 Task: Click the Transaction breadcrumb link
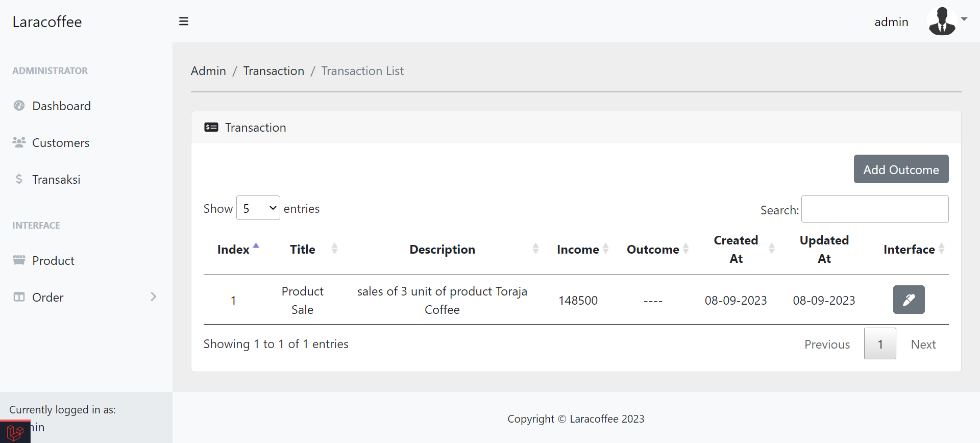pos(274,71)
